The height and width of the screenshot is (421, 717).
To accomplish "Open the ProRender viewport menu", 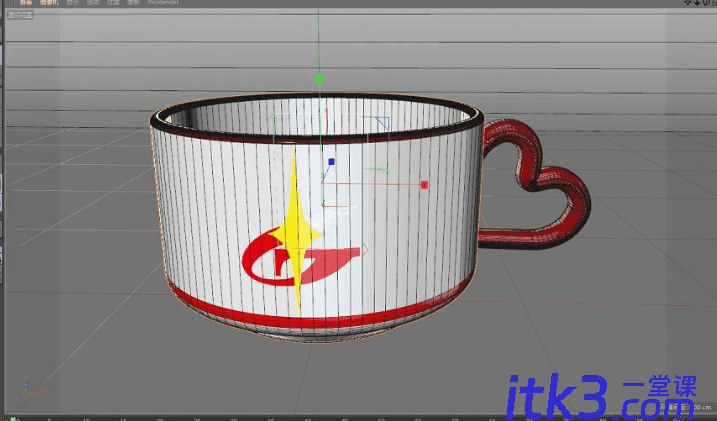I will [163, 2].
